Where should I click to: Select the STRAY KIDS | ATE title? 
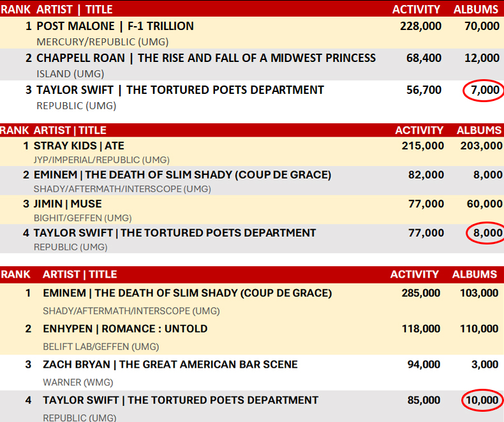[78, 146]
